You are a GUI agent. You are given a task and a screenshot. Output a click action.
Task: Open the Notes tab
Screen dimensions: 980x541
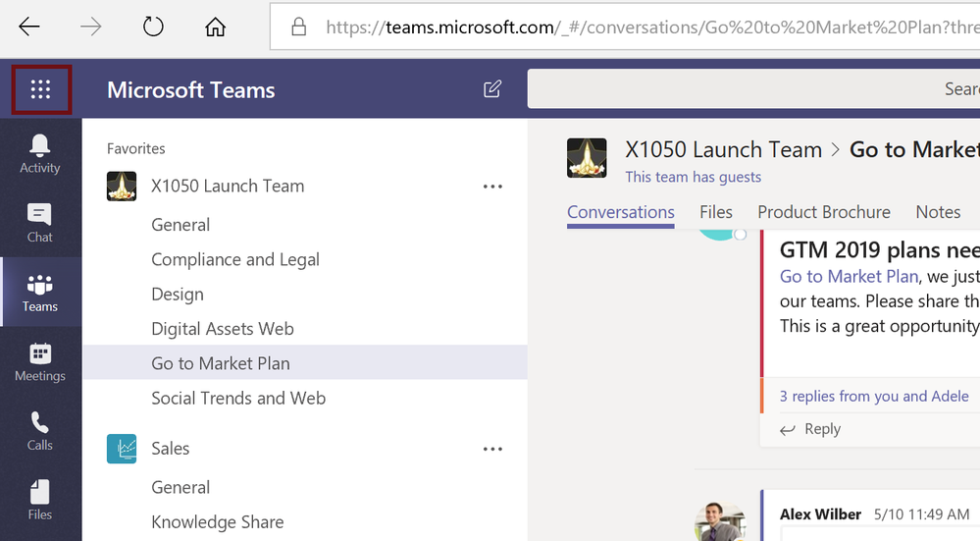(938, 213)
